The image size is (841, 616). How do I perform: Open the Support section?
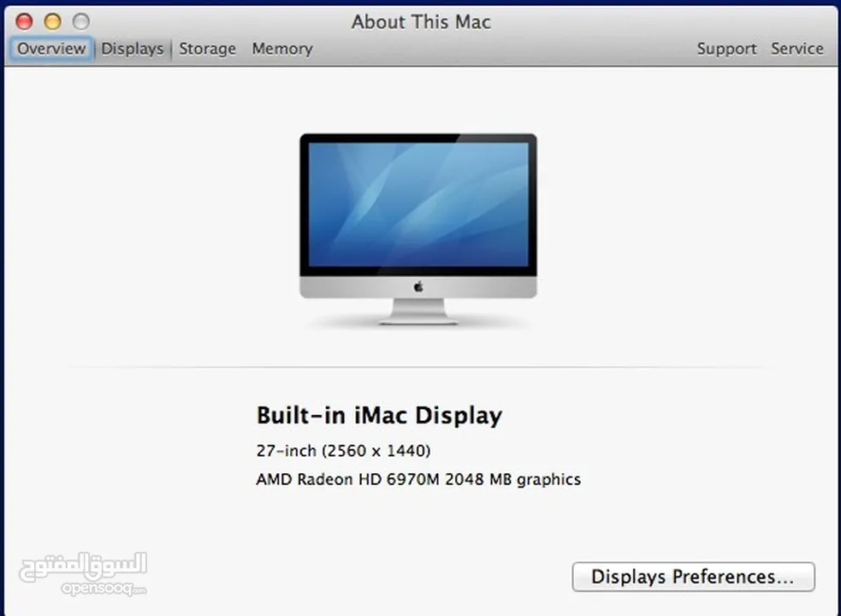726,49
